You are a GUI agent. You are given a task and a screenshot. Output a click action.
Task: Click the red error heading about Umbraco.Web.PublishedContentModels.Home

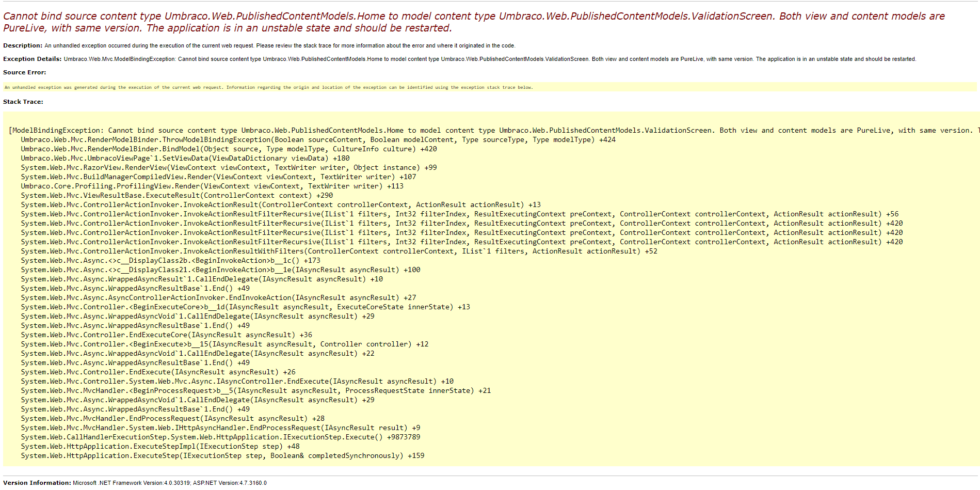[474, 22]
